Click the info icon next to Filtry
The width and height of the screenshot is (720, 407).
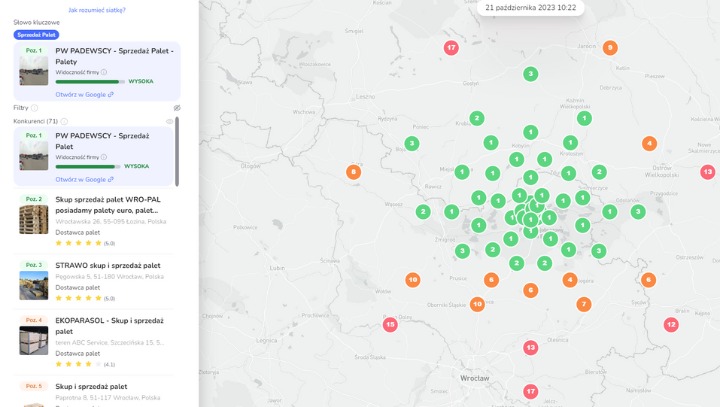[34, 108]
